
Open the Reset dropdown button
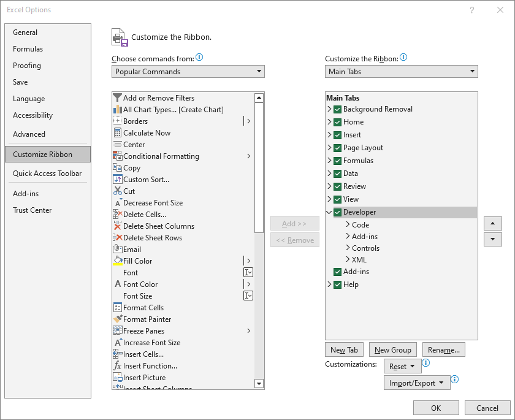(402, 366)
